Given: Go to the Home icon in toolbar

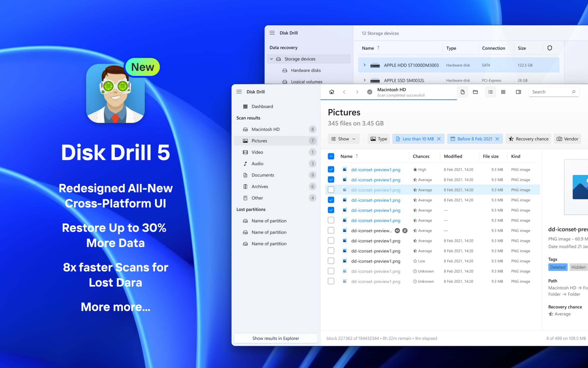Looking at the screenshot, I should [331, 92].
